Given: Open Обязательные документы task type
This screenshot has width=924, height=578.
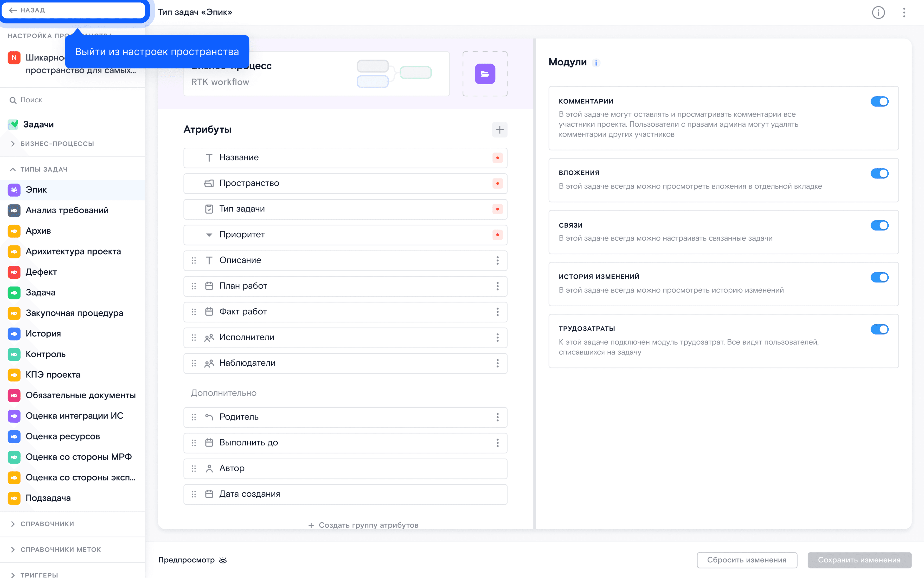Looking at the screenshot, I should coord(72,396).
